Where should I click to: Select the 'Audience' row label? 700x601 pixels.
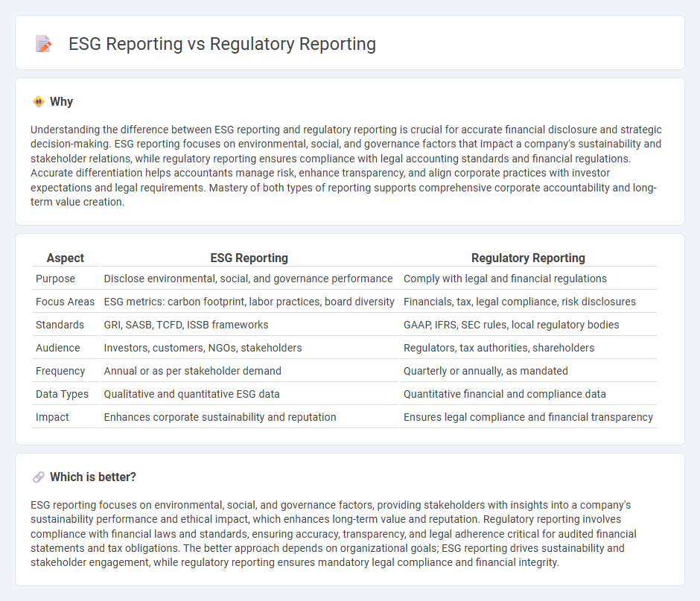coord(57,348)
